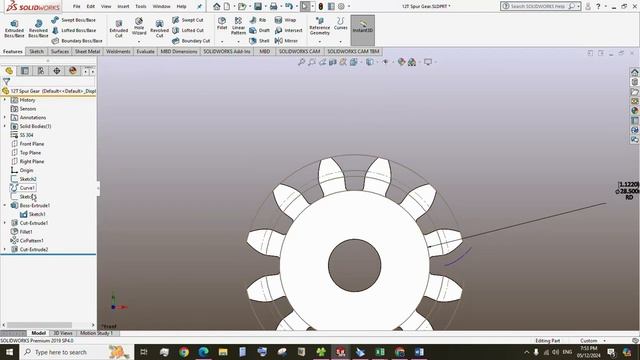Click the Extruded Cut tool

pyautogui.click(x=118, y=29)
